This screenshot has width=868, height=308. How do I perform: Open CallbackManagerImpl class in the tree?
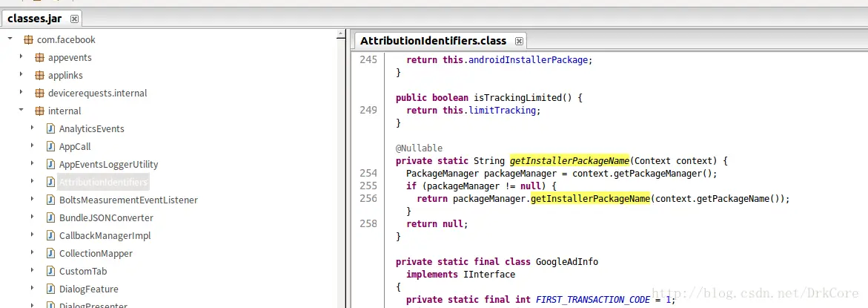(x=105, y=235)
